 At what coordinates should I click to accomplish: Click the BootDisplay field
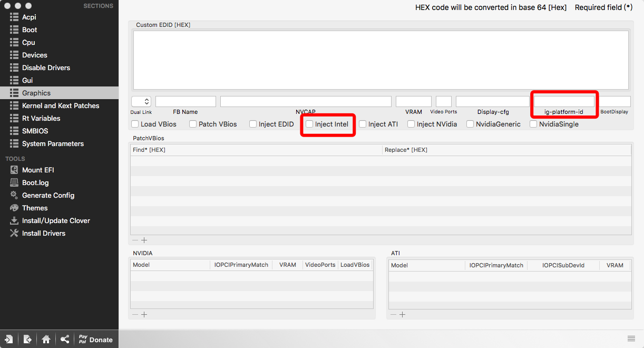tap(615, 101)
